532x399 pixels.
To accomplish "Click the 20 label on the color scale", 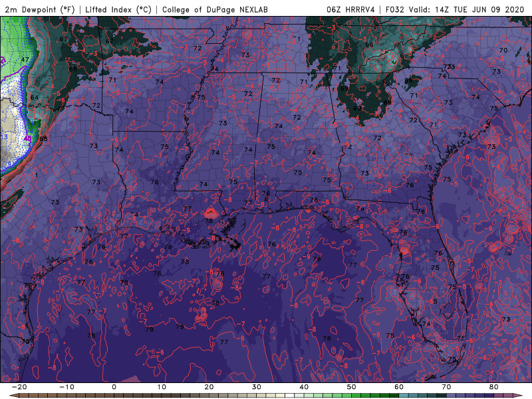I will click(209, 387).
